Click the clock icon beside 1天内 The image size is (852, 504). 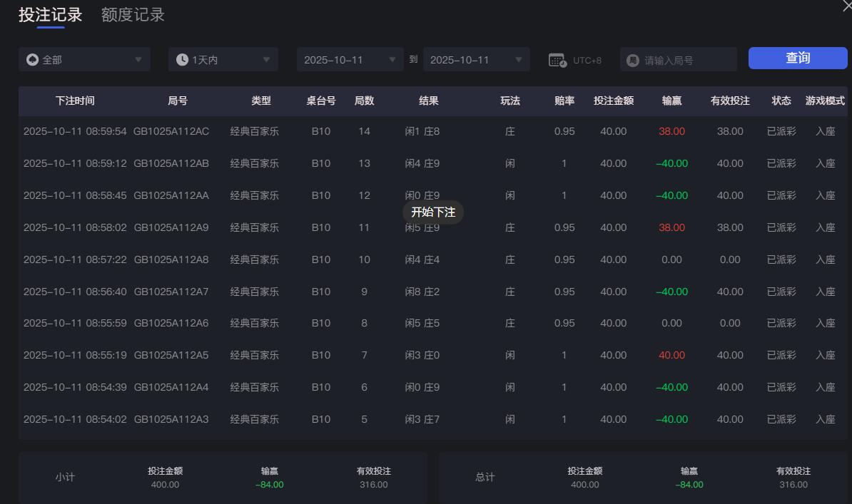click(183, 59)
